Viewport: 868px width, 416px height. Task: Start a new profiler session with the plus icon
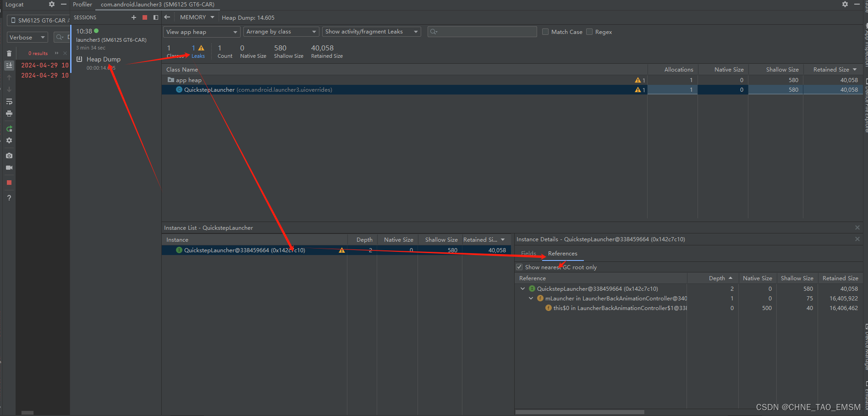click(133, 17)
